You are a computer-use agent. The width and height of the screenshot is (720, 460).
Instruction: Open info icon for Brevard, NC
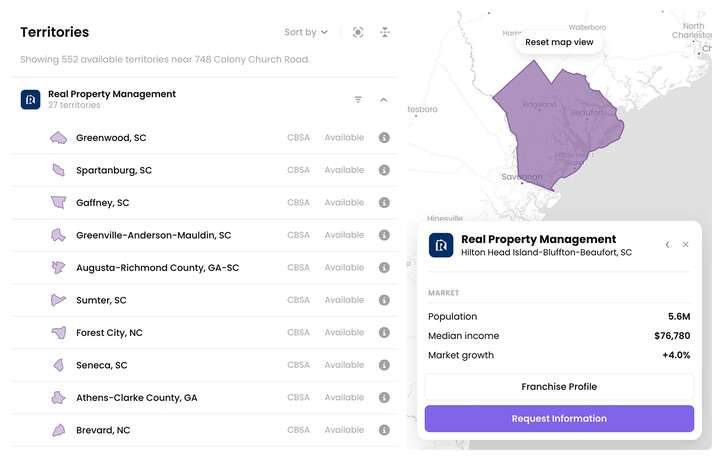[x=384, y=430]
